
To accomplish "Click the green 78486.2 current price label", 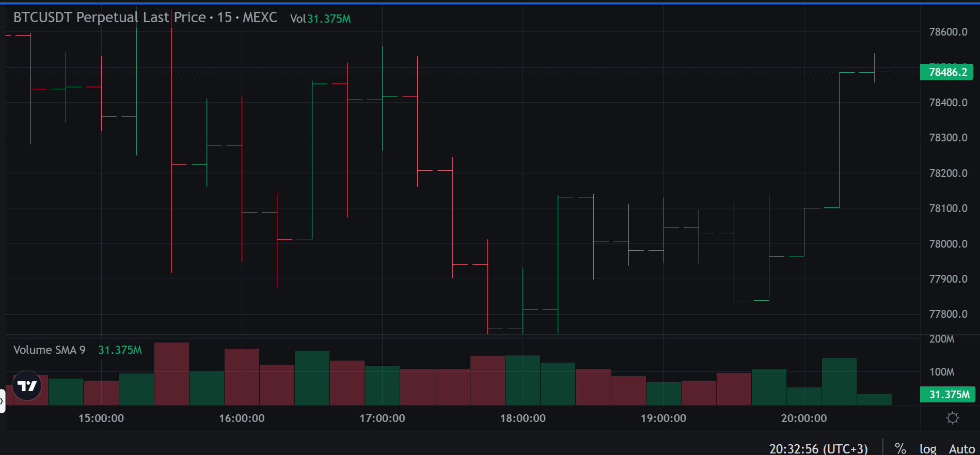I will coord(946,72).
